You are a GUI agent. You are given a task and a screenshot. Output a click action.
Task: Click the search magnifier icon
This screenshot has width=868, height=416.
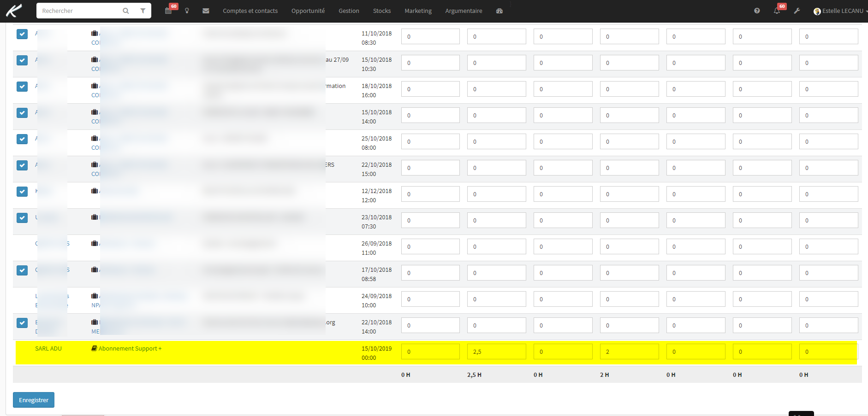tap(126, 11)
